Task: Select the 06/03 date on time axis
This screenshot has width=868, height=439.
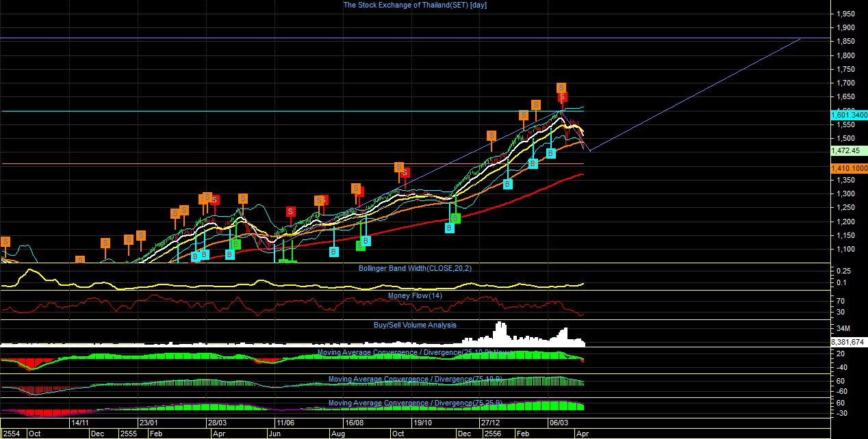Action: tap(560, 423)
